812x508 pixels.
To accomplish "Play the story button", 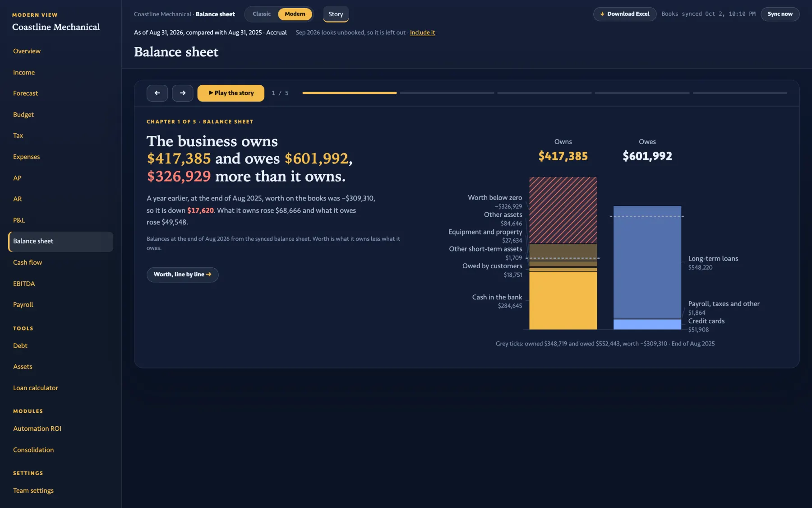I will [231, 93].
